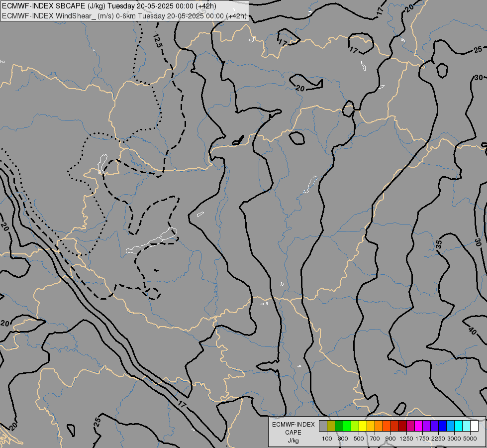Screen dimensions: 487x448
Task: Select the olive swatch in the CAPE legend
Action: coord(331,426)
